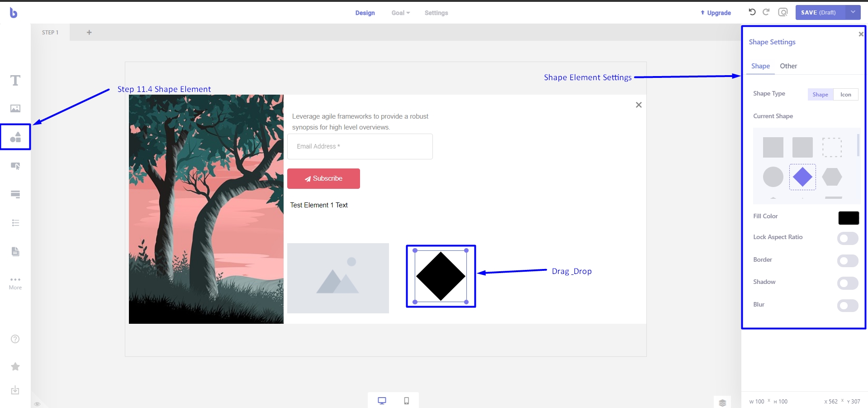Choose the hexagon shape
Viewport: 868px width, 408px height.
pyautogui.click(x=832, y=177)
